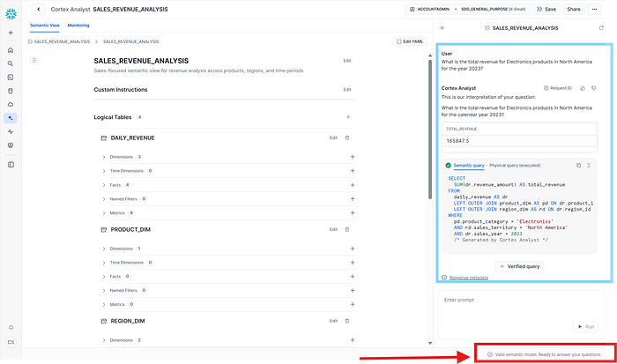The image size is (617, 364).
Task: Add a metric to DAILY_REVENUE
Action: [353, 213]
